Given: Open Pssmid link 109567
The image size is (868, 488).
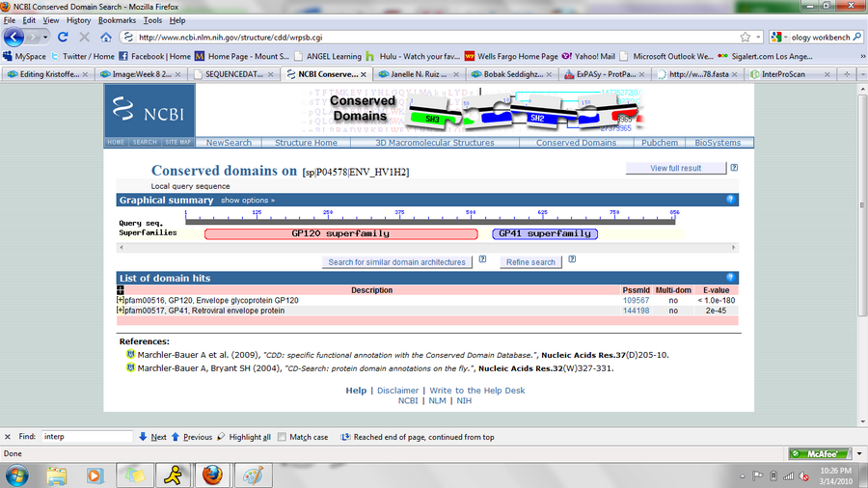Looking at the screenshot, I should click(636, 300).
